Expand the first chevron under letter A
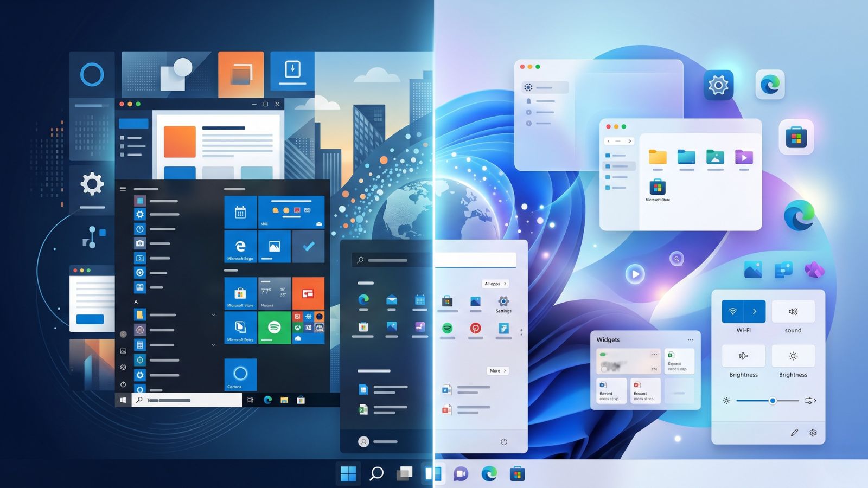Screen dimensions: 868x488 213,314
